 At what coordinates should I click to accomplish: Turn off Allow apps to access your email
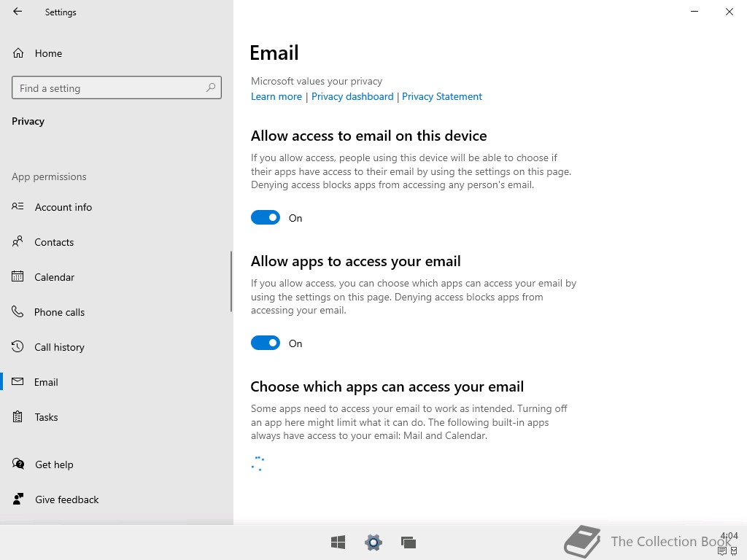pyautogui.click(x=266, y=343)
